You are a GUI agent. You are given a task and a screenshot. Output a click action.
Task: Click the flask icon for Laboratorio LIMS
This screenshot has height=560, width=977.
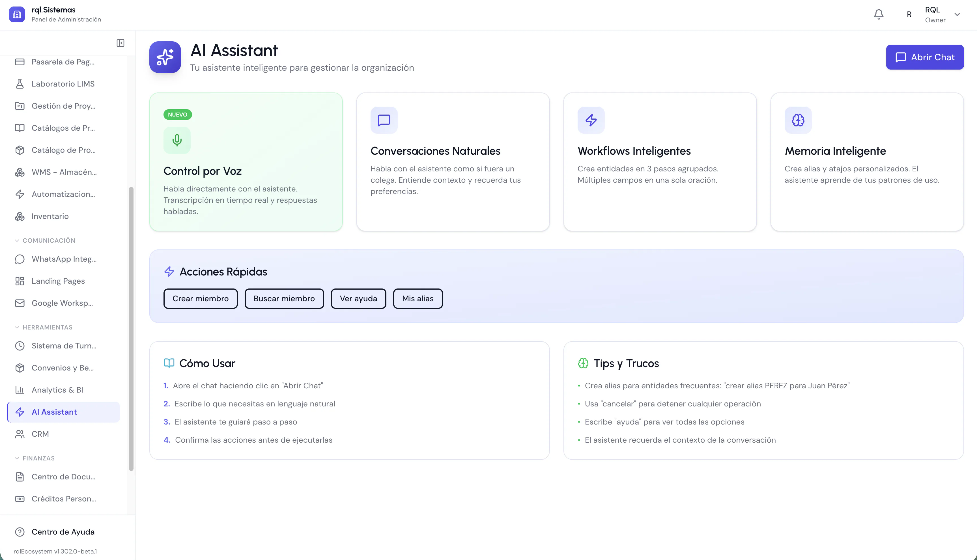tap(20, 84)
